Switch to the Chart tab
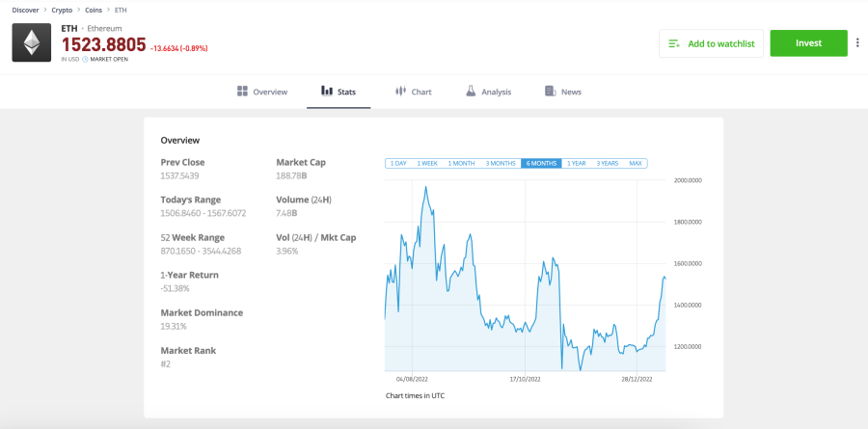868x429 pixels. (414, 92)
